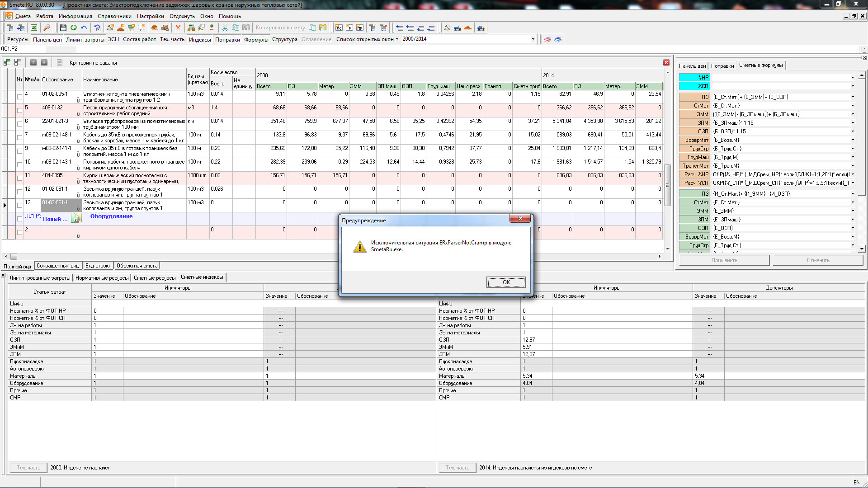Click the check-all rows icon
The width and height of the screenshot is (868, 488).
[x=7, y=62]
